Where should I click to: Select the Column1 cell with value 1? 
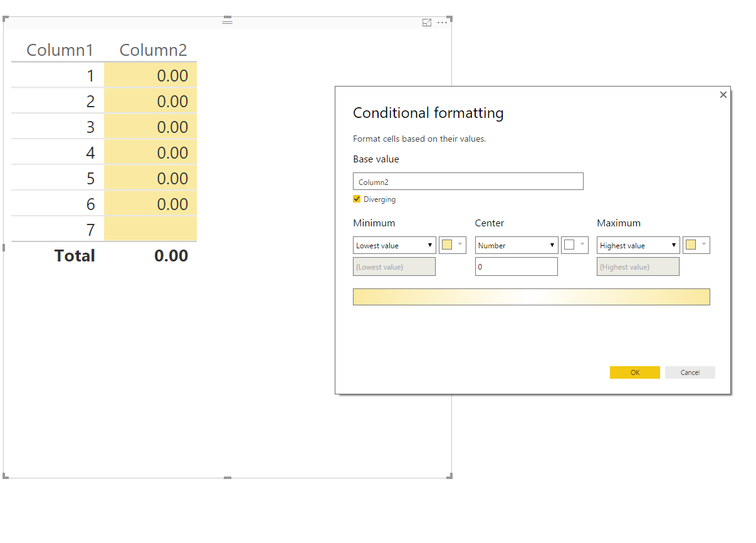tap(58, 76)
